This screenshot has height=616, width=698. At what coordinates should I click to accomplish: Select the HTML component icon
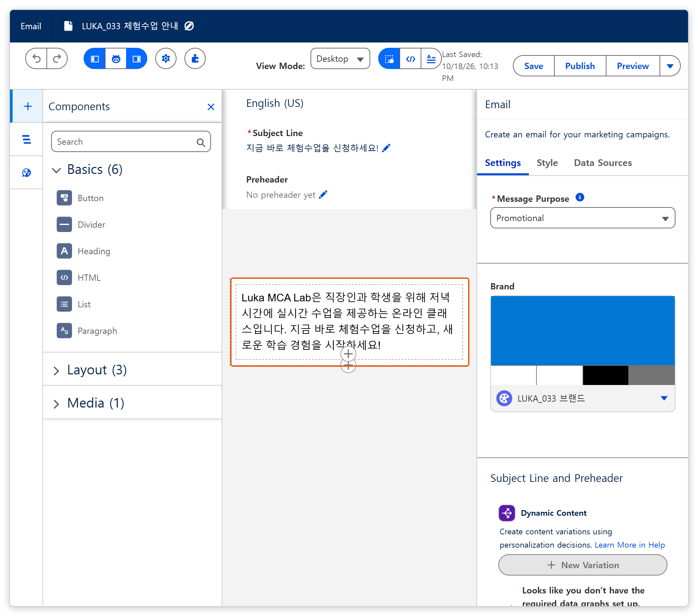click(x=64, y=277)
